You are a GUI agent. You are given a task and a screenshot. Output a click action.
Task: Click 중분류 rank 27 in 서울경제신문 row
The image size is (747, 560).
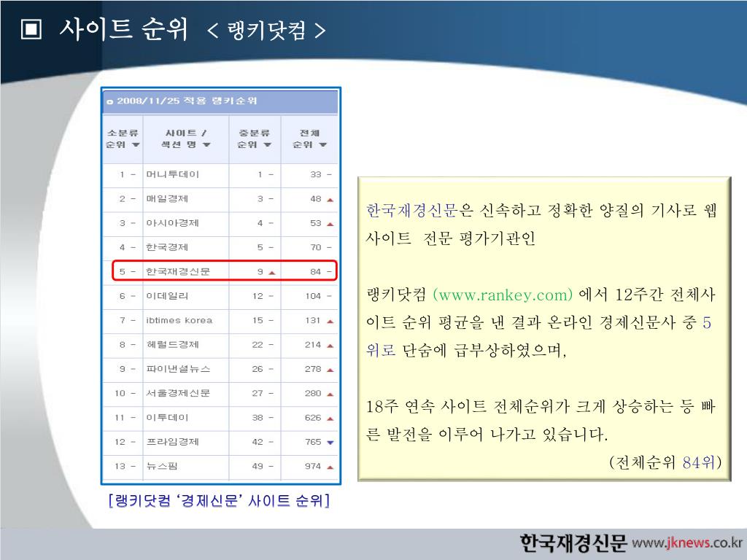tap(258, 393)
